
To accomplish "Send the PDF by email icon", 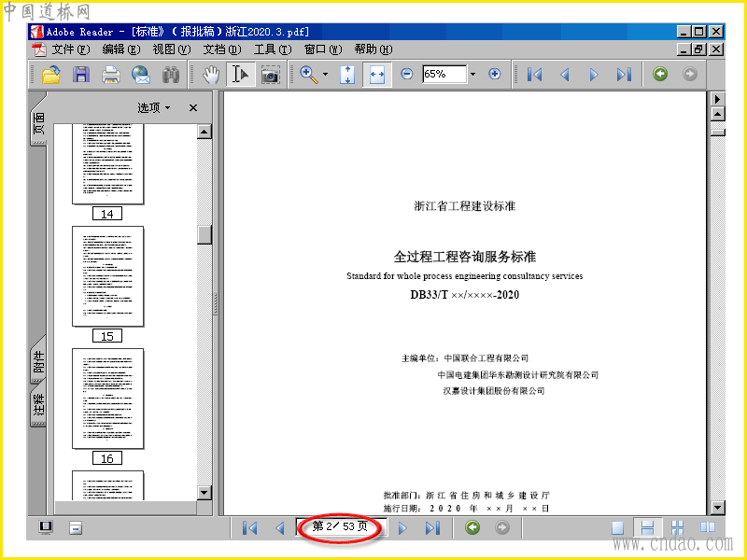I will click(141, 75).
